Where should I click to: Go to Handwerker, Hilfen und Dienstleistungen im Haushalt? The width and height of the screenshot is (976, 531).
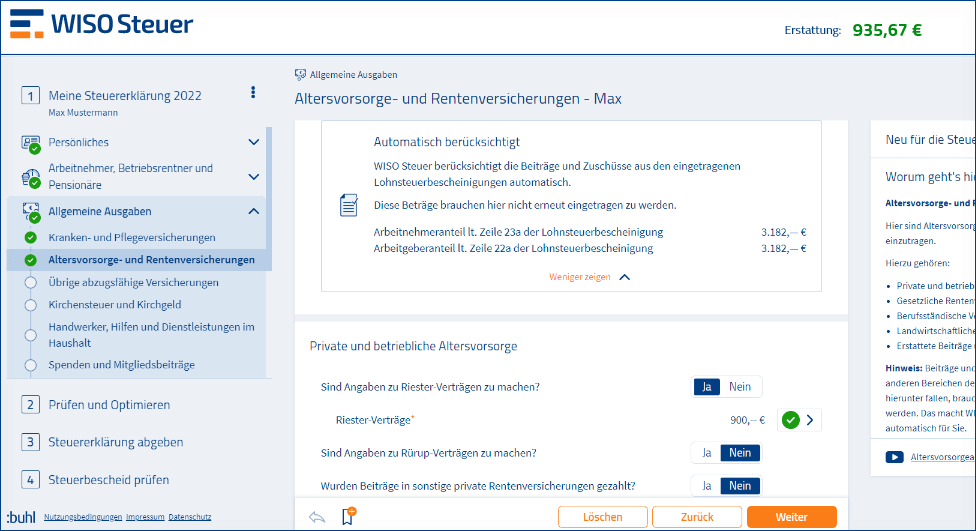click(x=151, y=335)
